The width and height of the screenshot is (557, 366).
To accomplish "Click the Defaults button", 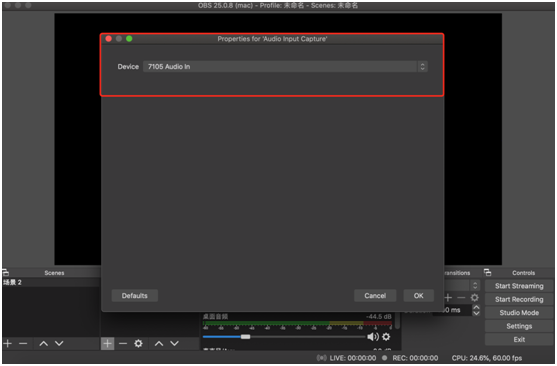I will [x=135, y=296].
